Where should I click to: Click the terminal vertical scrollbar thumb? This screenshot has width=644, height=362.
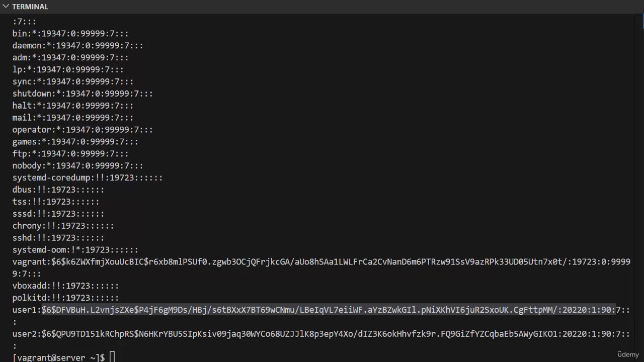[x=642, y=22]
